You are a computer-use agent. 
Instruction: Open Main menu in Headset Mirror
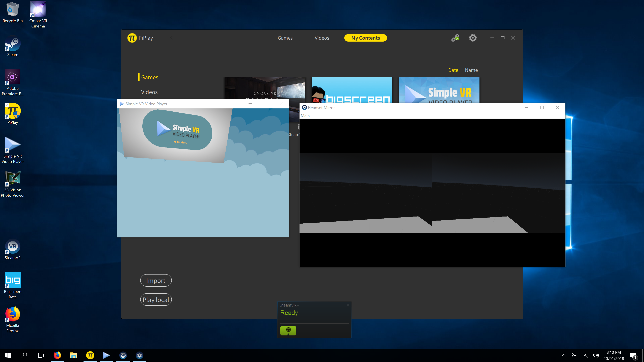305,116
